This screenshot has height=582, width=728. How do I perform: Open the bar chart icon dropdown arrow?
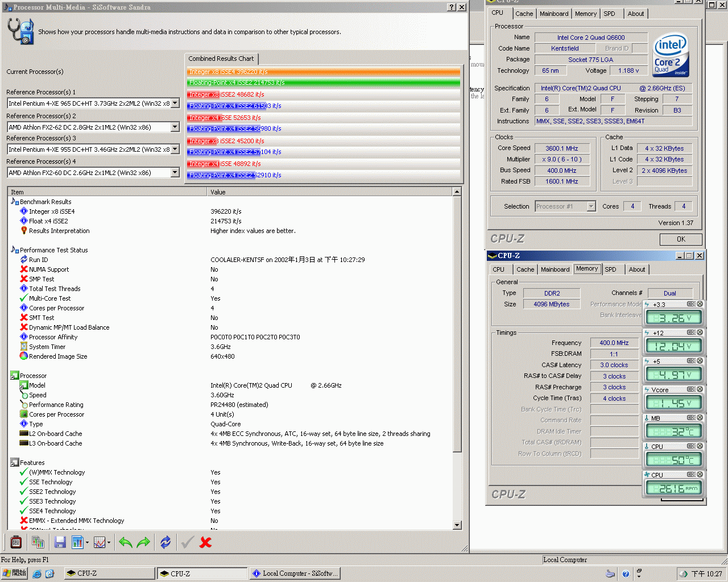point(87,543)
